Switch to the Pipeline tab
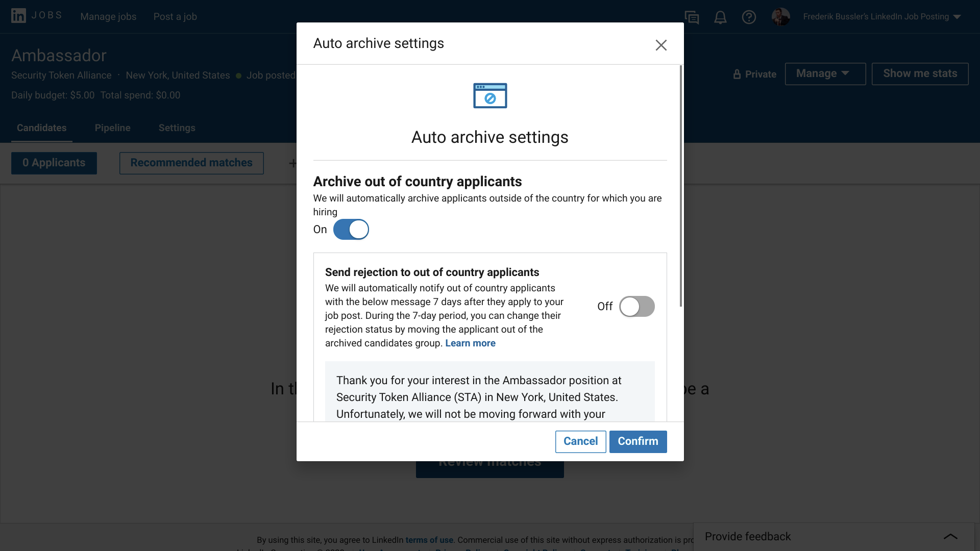Viewport: 980px width, 551px height. [x=113, y=128]
